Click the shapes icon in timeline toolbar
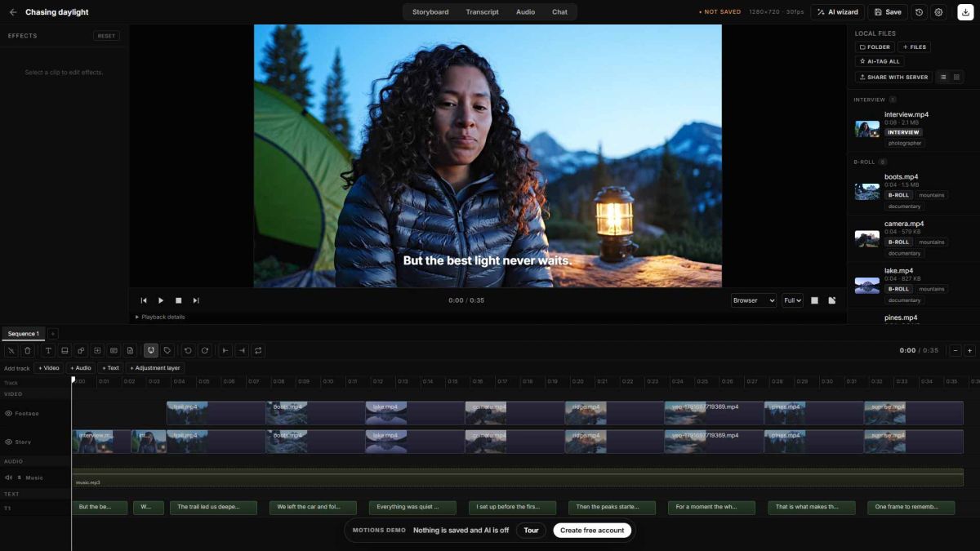 tap(81, 350)
